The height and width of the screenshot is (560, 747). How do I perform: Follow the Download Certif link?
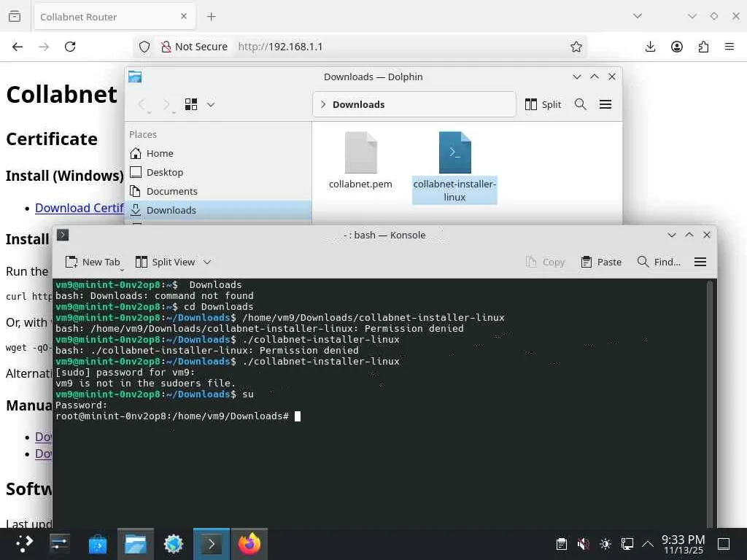(x=79, y=208)
